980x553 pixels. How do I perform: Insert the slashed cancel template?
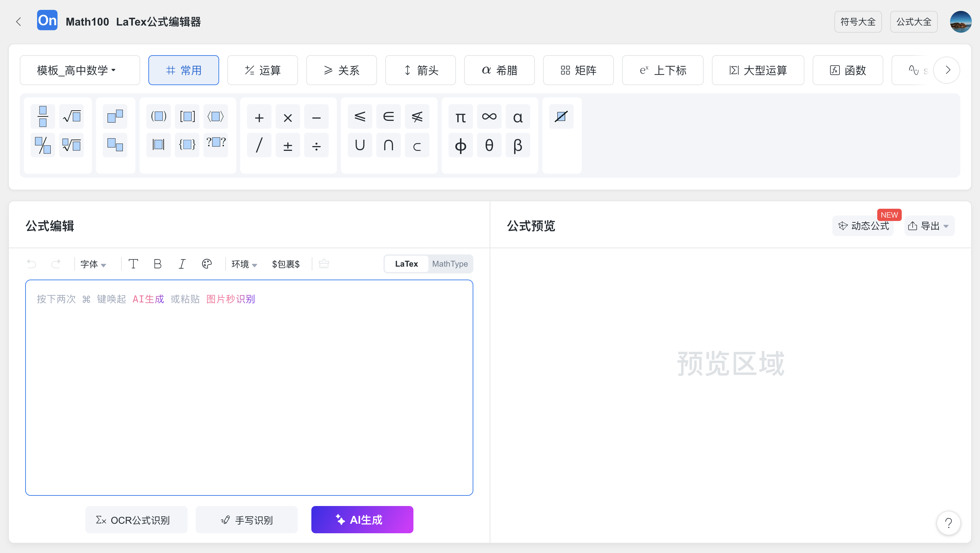coord(561,116)
